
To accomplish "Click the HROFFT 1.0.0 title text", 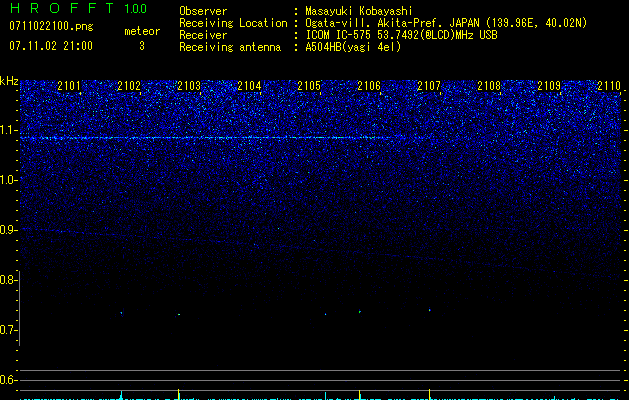I will coord(78,8).
